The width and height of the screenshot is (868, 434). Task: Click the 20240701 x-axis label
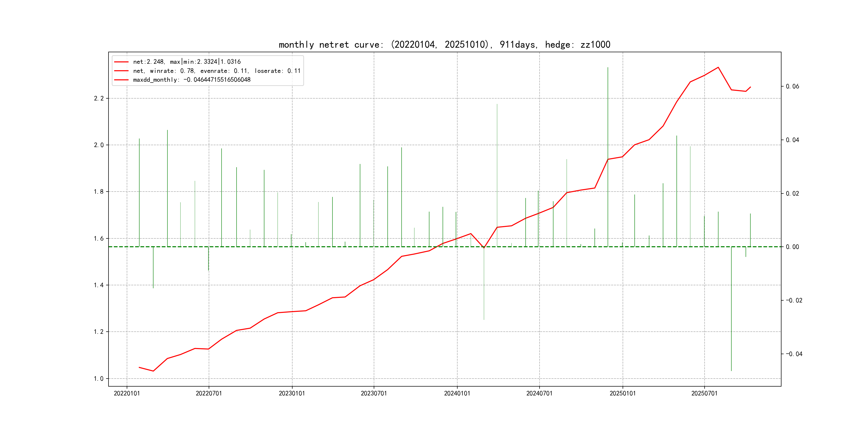click(x=539, y=394)
